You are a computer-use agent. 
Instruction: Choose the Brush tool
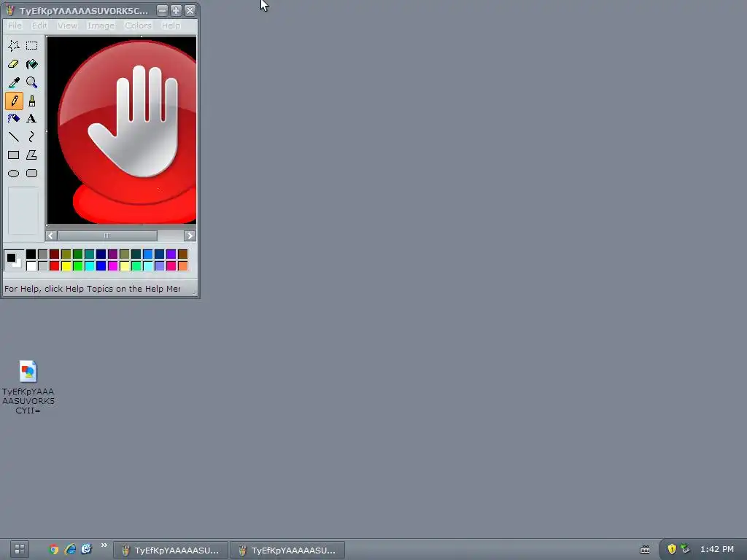32,101
